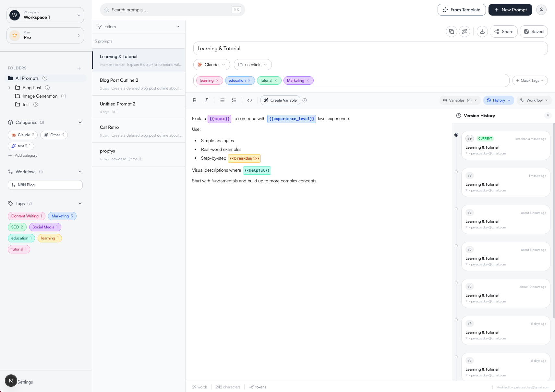Open the code block formatting tool
The width and height of the screenshot is (555, 392).
250,100
